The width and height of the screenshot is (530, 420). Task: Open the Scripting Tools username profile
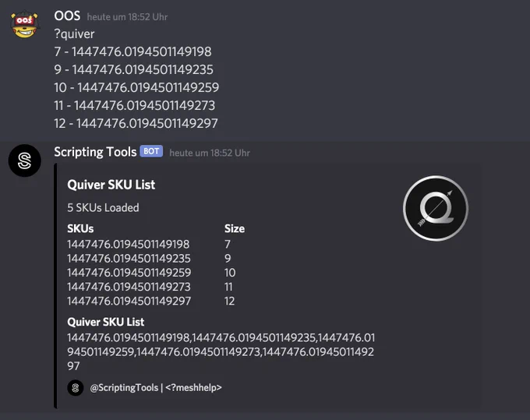pos(95,152)
